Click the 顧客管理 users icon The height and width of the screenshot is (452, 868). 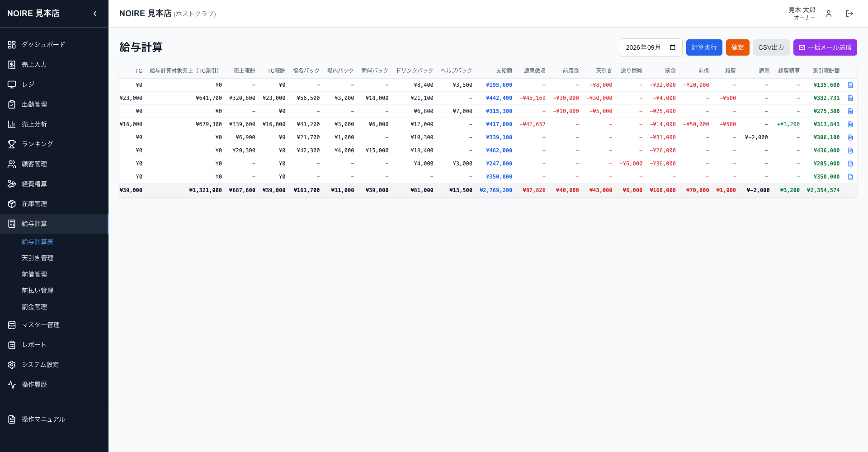click(x=12, y=164)
